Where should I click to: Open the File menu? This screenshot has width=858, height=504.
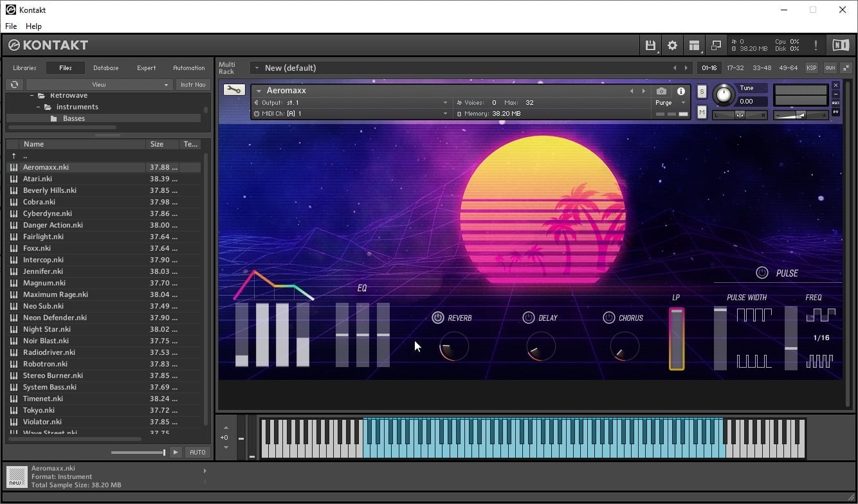(11, 26)
